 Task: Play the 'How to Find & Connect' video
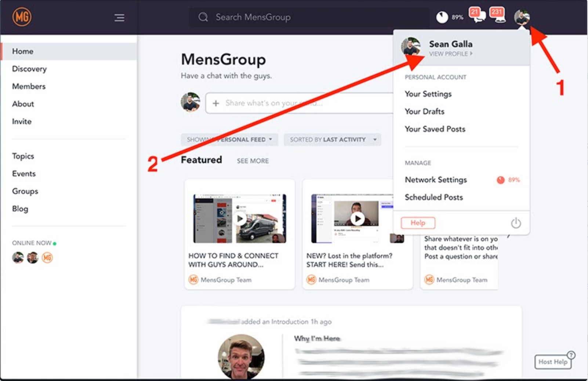point(240,219)
